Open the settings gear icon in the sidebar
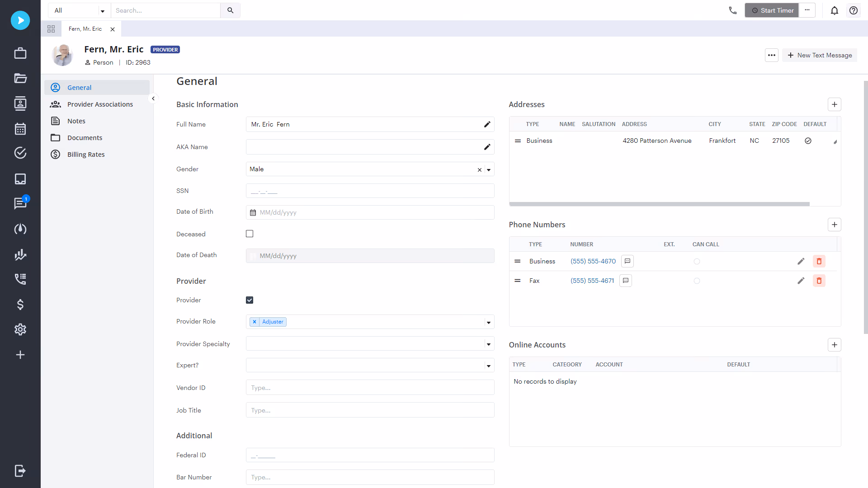Image resolution: width=868 pixels, height=488 pixels. [20, 329]
